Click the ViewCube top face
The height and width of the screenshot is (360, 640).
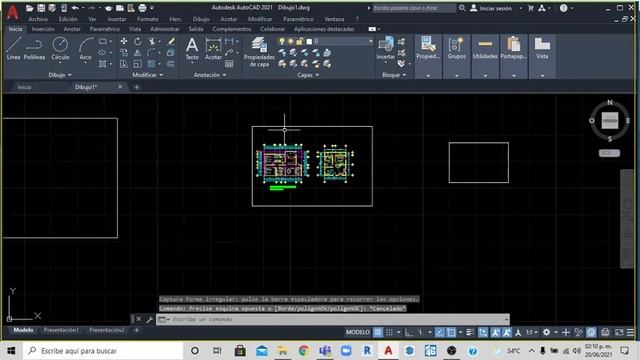(x=609, y=121)
